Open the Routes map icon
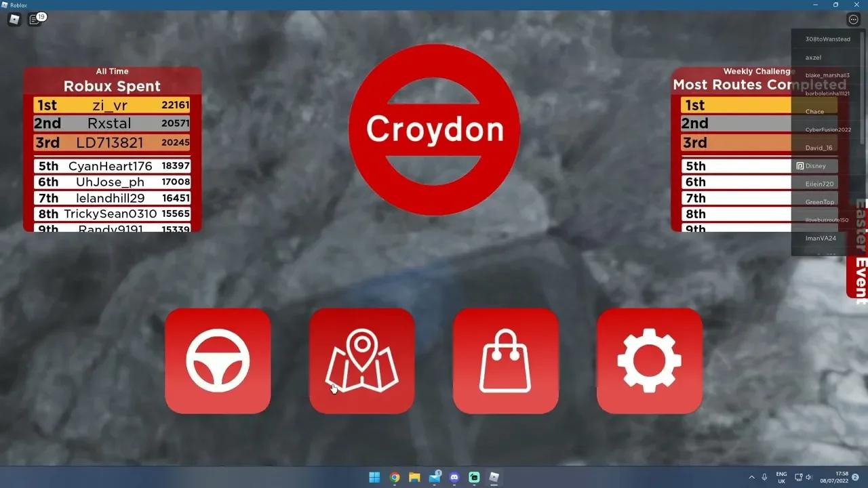Screen dimensions: 868x488 coord(361,360)
